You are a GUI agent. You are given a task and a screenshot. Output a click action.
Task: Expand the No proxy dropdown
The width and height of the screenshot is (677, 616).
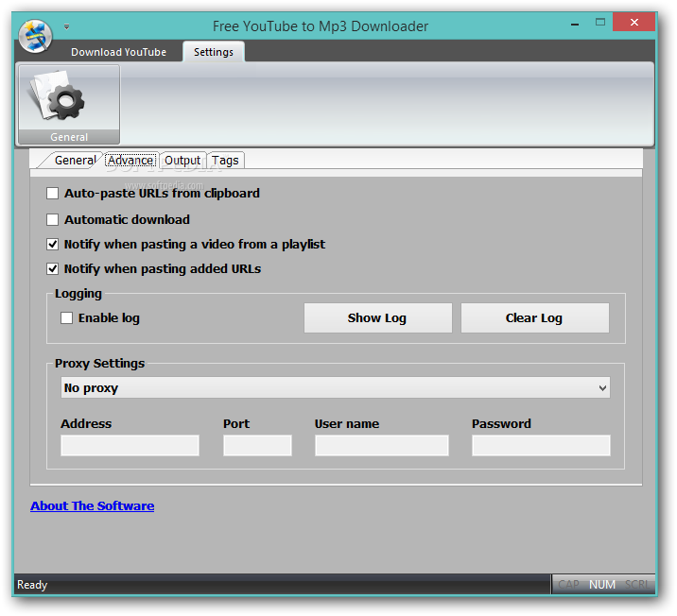pyautogui.click(x=336, y=387)
